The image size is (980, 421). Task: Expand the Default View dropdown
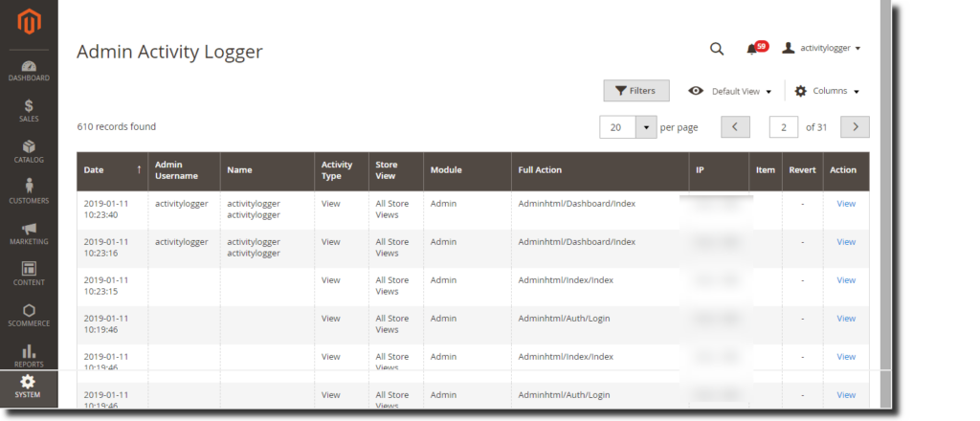(730, 91)
